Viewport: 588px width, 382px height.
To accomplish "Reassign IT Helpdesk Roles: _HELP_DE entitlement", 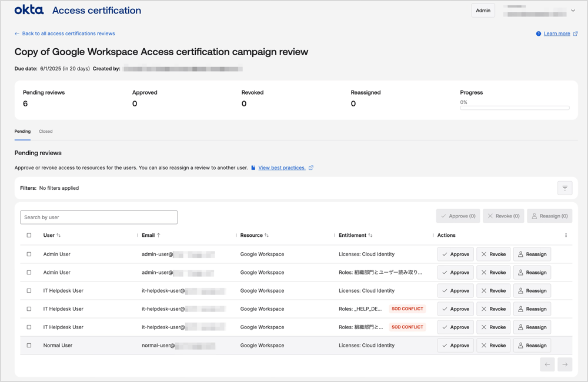I will point(532,309).
